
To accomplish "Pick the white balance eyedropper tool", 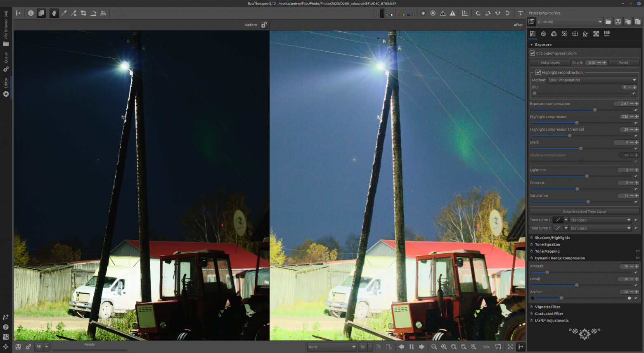I will [64, 13].
